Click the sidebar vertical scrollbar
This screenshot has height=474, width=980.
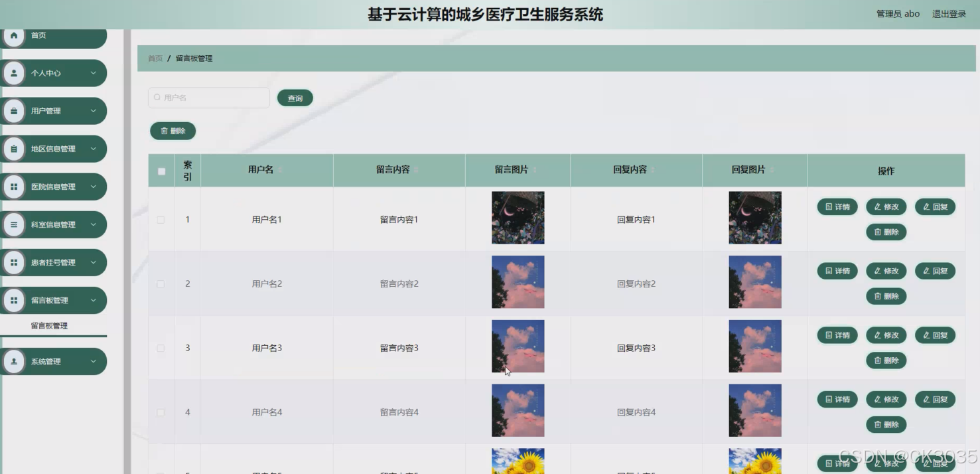click(x=127, y=252)
